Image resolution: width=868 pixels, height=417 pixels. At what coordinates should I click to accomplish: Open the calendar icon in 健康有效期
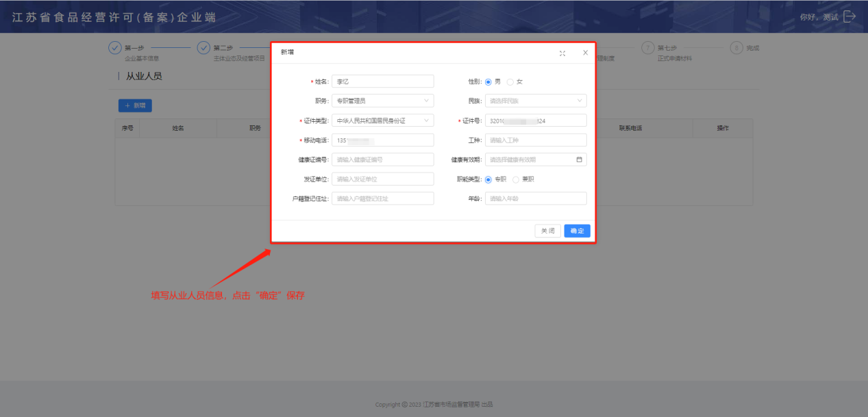579,160
